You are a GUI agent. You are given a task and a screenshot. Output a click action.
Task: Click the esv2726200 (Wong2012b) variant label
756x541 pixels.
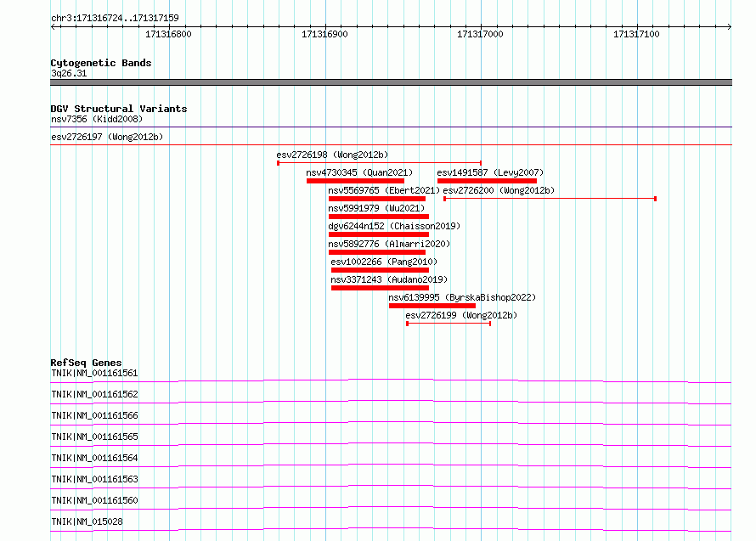(x=499, y=190)
